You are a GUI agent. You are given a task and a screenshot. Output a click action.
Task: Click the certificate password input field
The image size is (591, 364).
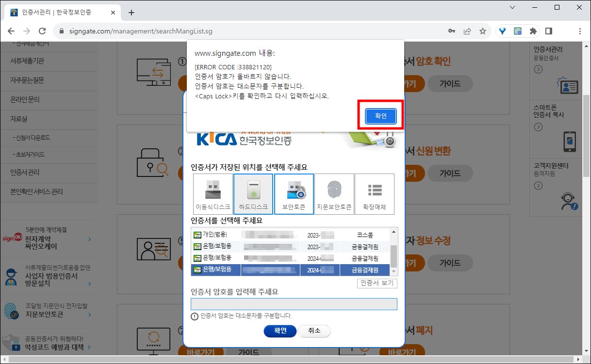294,304
